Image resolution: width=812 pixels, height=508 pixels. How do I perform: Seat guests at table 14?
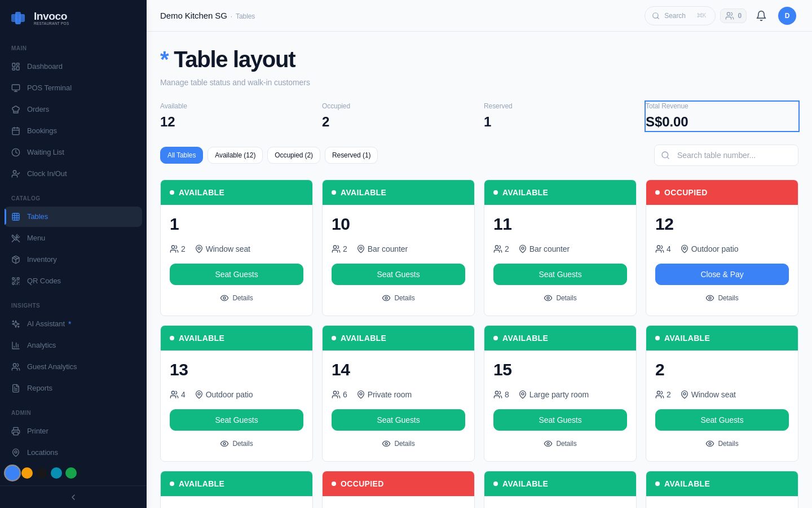pyautogui.click(x=398, y=420)
